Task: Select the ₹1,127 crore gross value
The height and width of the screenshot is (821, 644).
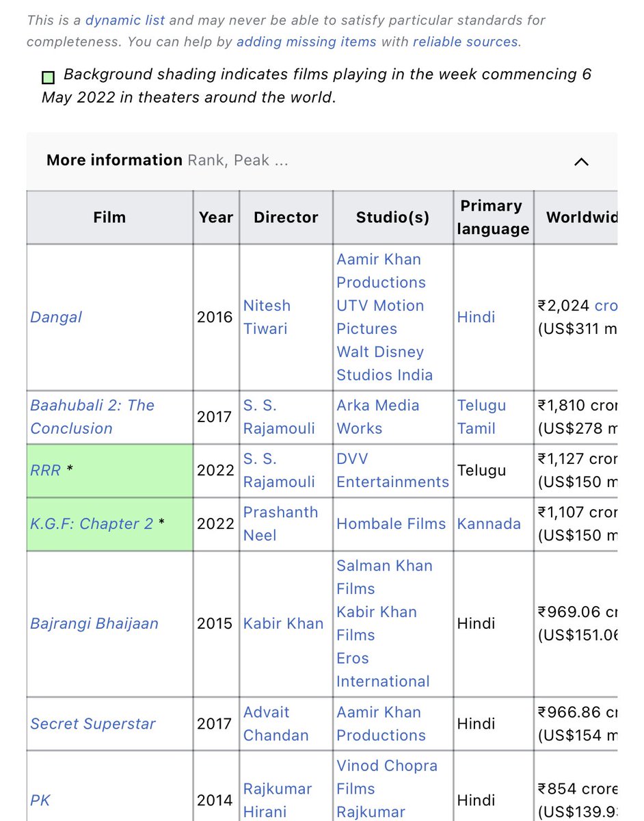Action: pos(578,459)
